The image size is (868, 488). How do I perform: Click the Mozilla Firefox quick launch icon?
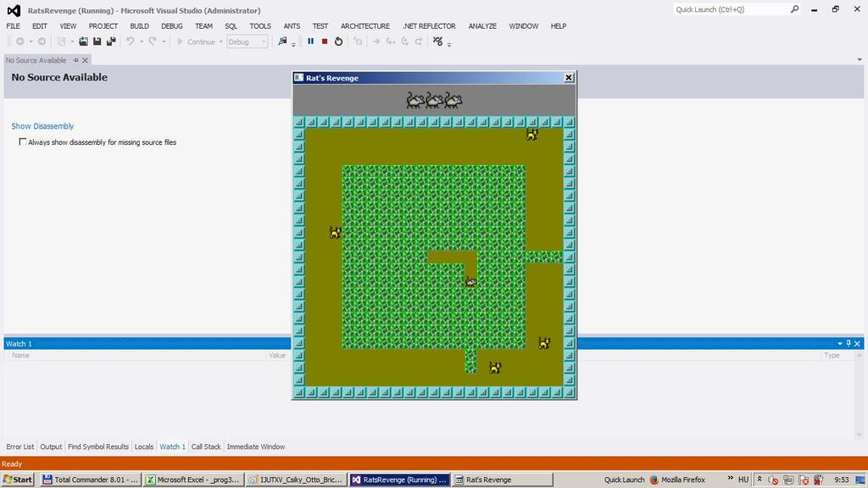tap(654, 480)
